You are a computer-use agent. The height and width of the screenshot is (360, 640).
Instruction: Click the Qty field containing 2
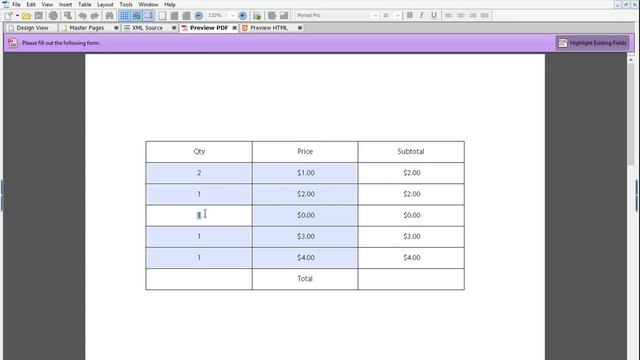pos(199,173)
